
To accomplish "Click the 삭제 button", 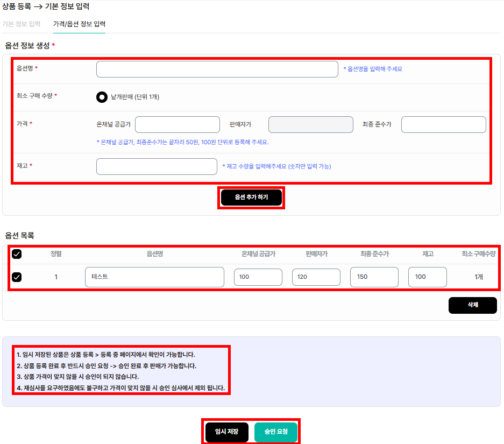I will click(472, 305).
